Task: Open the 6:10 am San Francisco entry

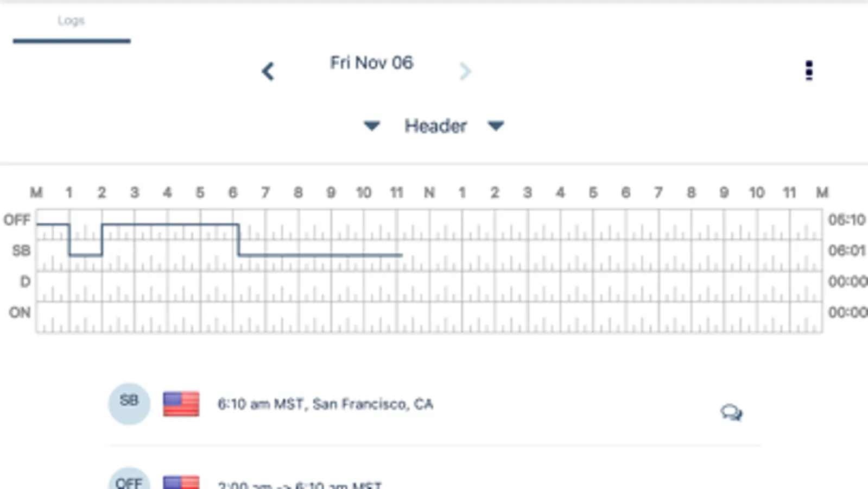Action: tap(325, 404)
